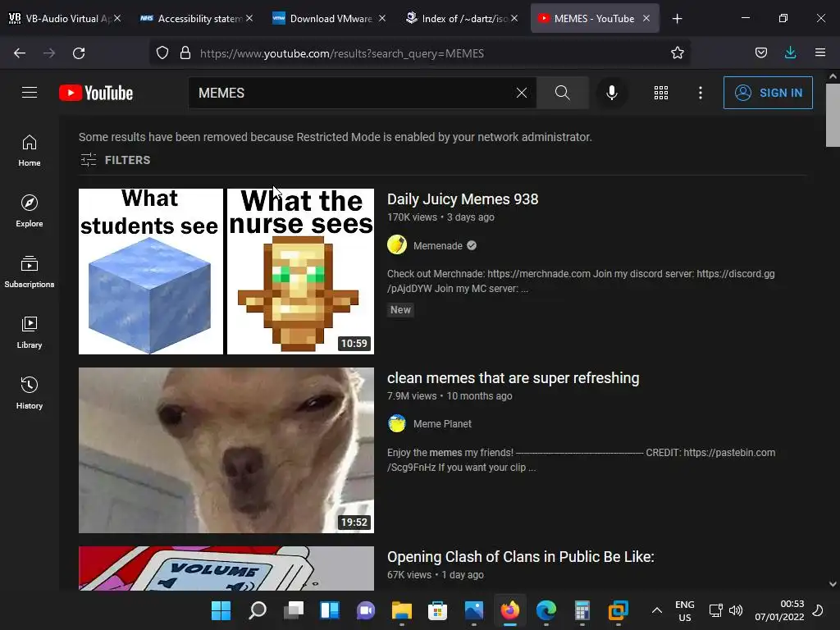Image resolution: width=840 pixels, height=630 pixels.
Task: Open 'Opening Clash of Clans in Public' title
Action: point(520,557)
